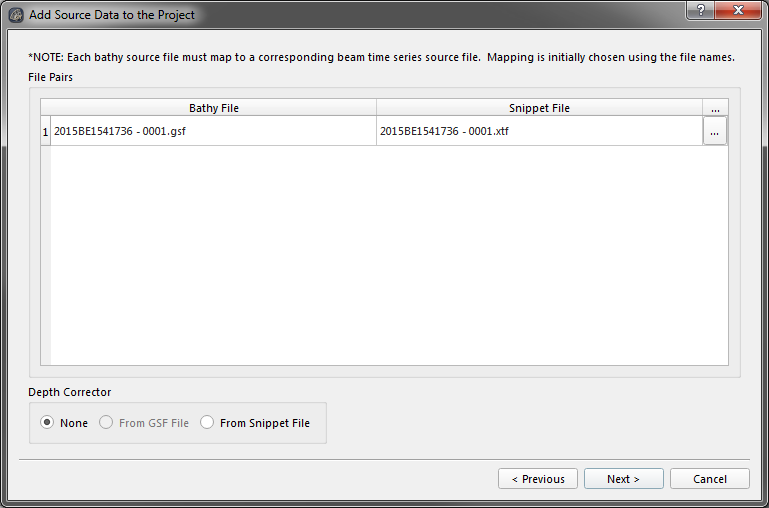Select the None depth corrector option
The image size is (769, 508).
(47, 423)
